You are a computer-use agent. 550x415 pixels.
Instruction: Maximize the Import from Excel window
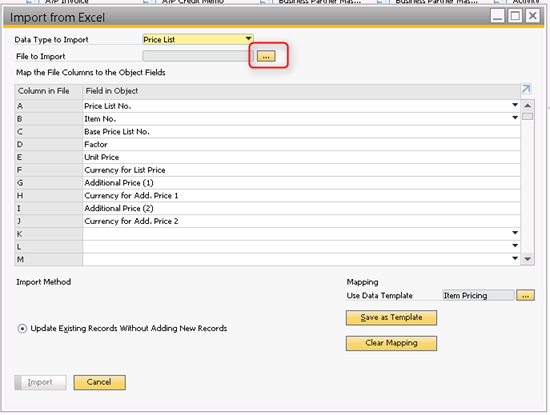(x=515, y=16)
